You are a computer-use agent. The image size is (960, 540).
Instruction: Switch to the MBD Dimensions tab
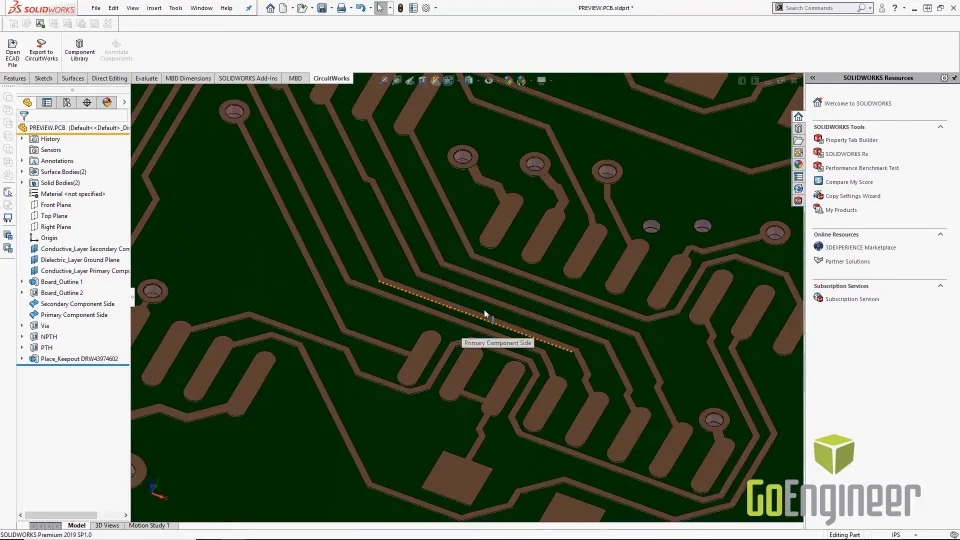(x=188, y=78)
